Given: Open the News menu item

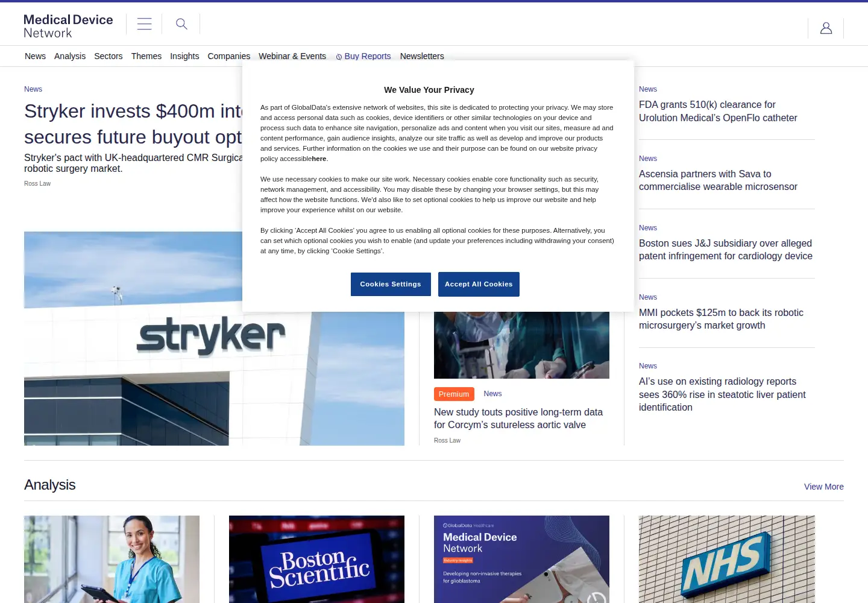Looking at the screenshot, I should [x=35, y=56].
